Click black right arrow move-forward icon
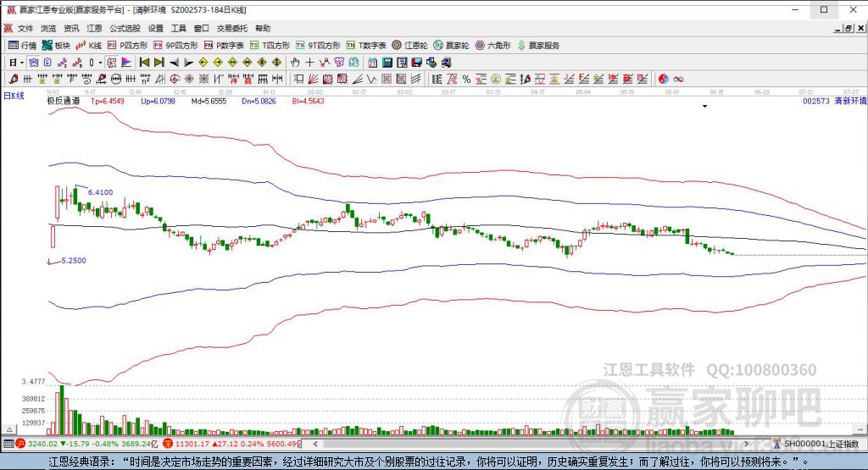Image resolution: width=868 pixels, height=470 pixels. 189,63
